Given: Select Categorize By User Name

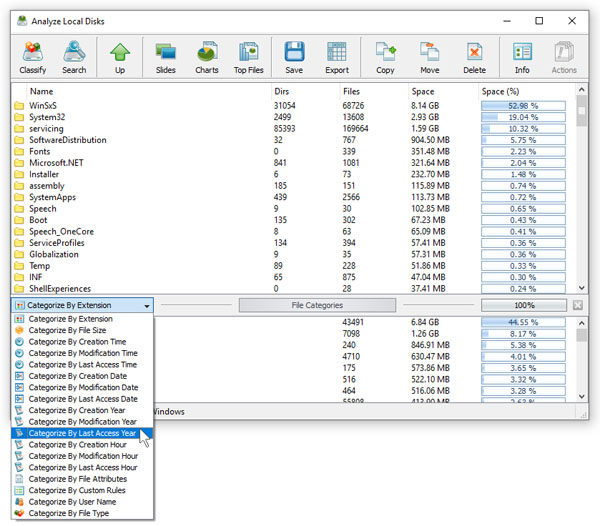Looking at the screenshot, I should tap(82, 502).
